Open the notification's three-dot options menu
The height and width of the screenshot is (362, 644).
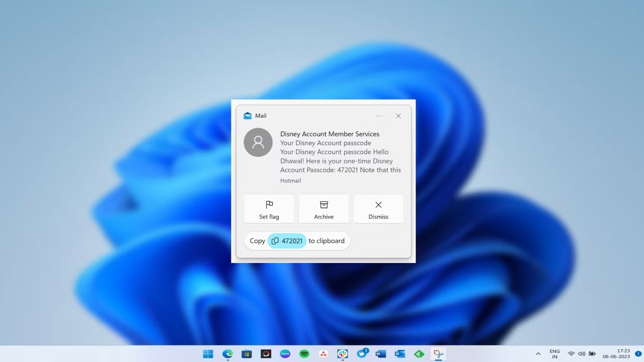379,116
